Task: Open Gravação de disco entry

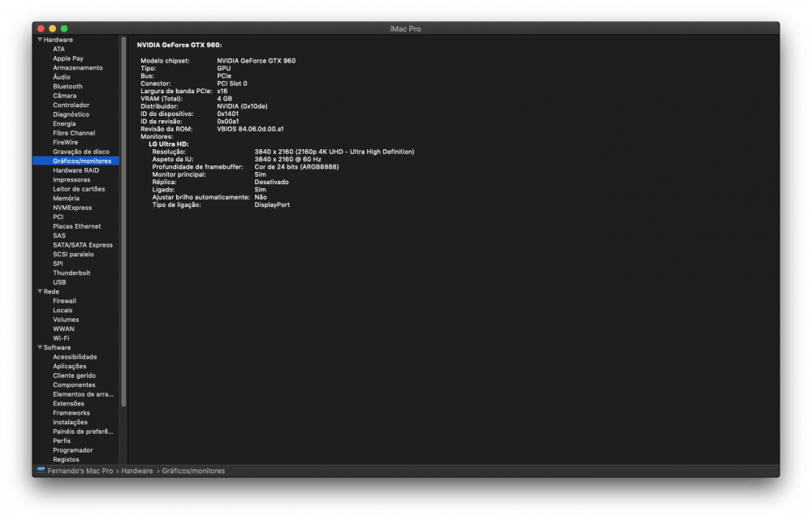Action: (x=80, y=152)
